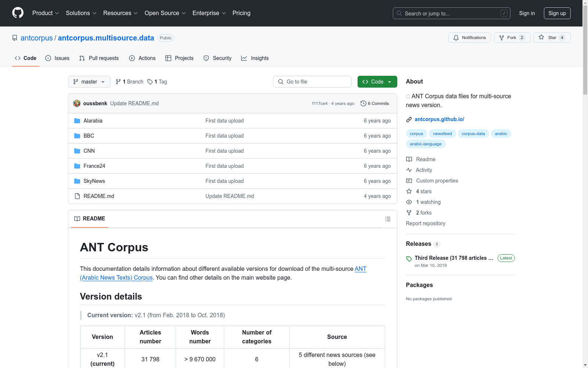Click the book icon next to Readme

click(409, 159)
